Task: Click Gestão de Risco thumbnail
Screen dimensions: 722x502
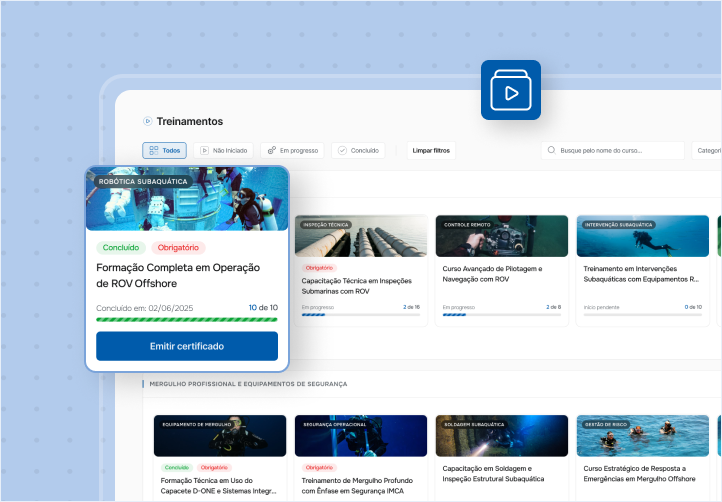Action: (643, 436)
